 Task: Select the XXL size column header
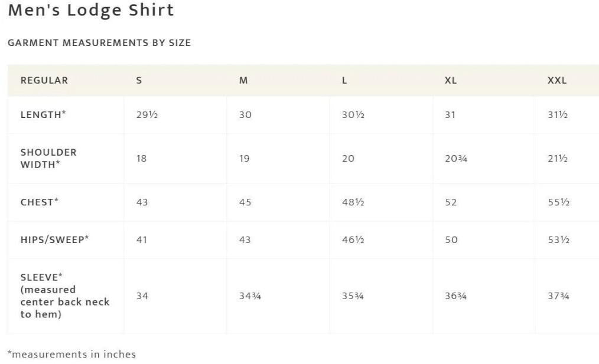(x=557, y=80)
